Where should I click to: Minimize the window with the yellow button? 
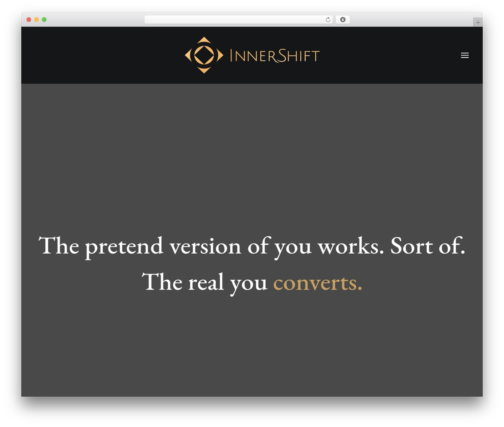click(x=37, y=20)
